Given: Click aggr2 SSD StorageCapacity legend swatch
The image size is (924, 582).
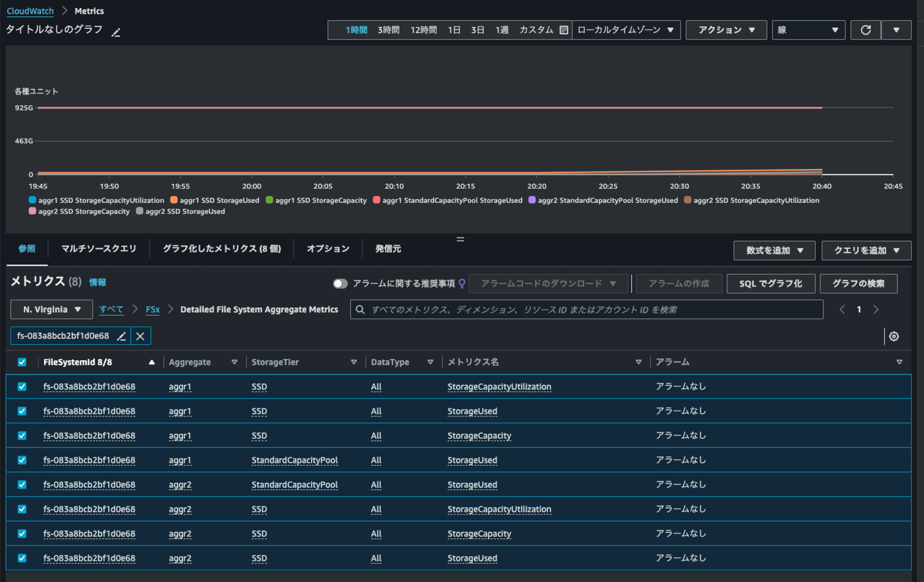Looking at the screenshot, I should [x=32, y=211].
